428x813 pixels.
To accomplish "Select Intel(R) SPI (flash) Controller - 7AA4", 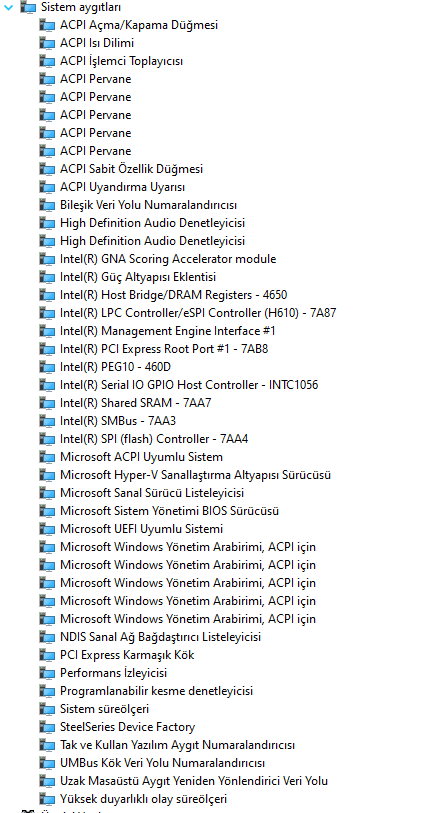I will pos(154,439).
